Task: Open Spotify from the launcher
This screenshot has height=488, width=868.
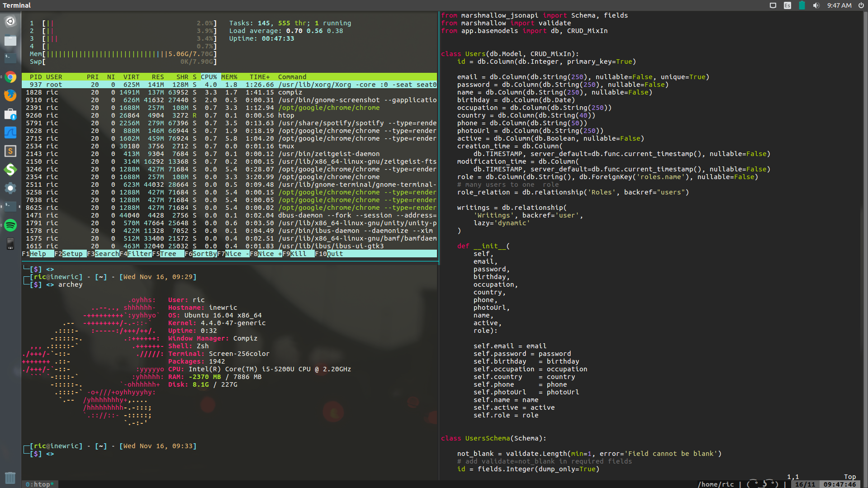Action: pos(10,225)
